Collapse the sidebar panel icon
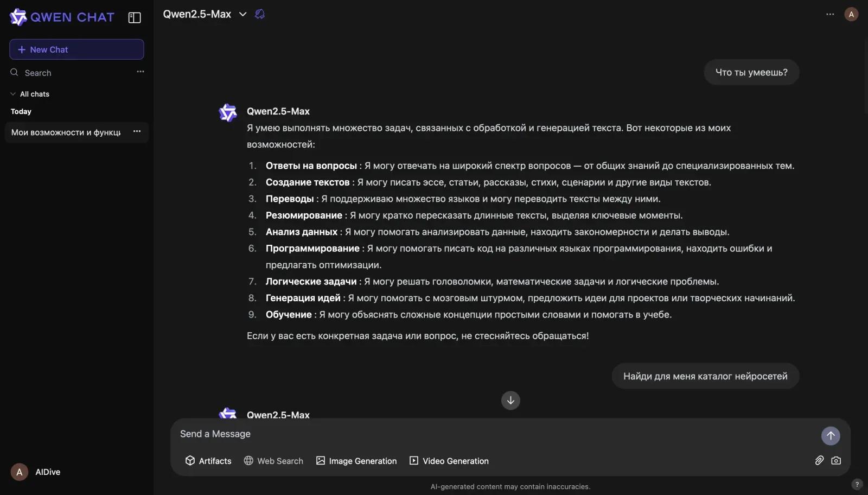 click(x=135, y=18)
